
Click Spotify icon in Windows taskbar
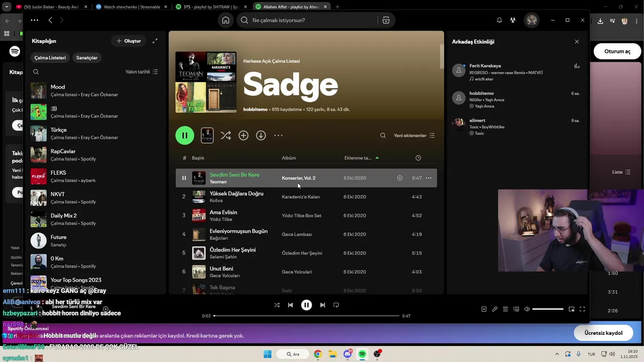pos(362,354)
